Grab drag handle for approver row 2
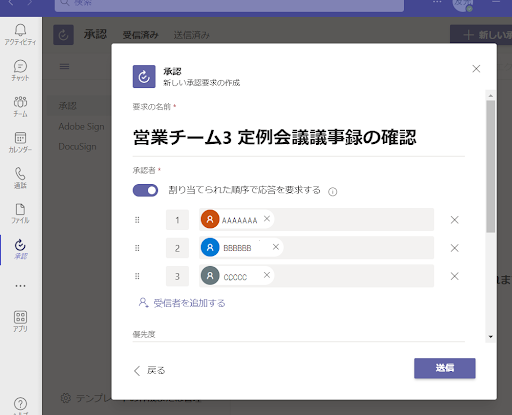512x415 pixels. tap(137, 248)
